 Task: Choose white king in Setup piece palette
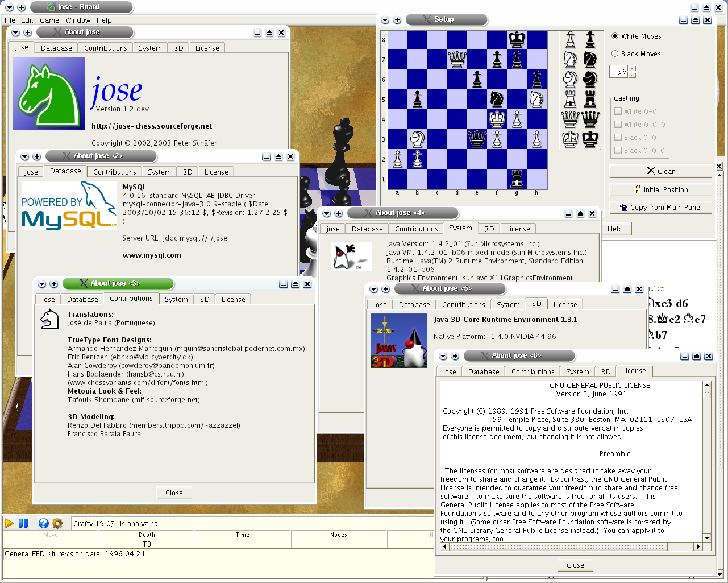pos(571,139)
